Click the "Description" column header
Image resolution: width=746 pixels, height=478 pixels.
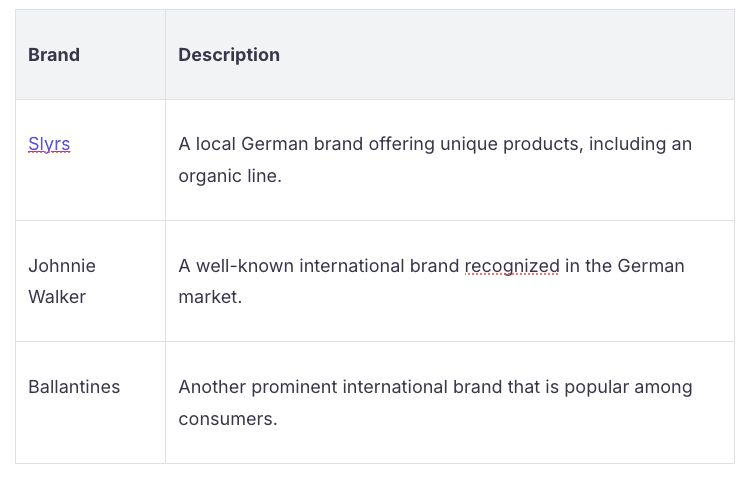[x=229, y=55]
